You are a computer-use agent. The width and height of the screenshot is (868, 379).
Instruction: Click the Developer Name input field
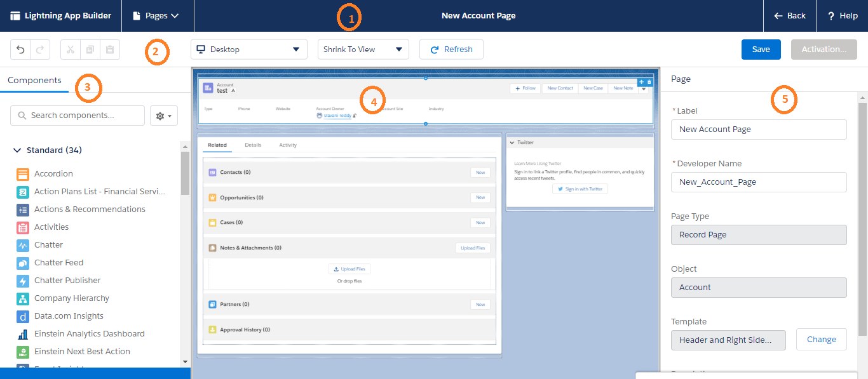coord(759,182)
